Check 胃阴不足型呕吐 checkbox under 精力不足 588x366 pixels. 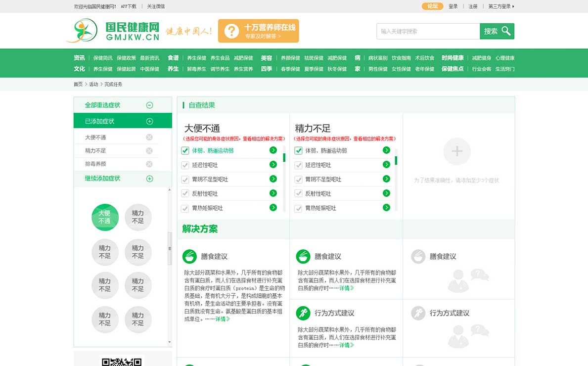[298, 180]
